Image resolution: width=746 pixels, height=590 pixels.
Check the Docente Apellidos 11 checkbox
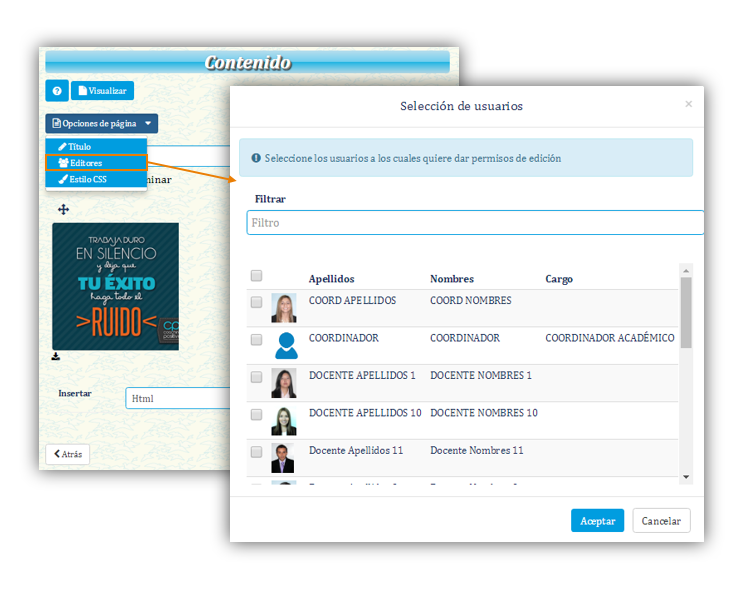tap(256, 452)
